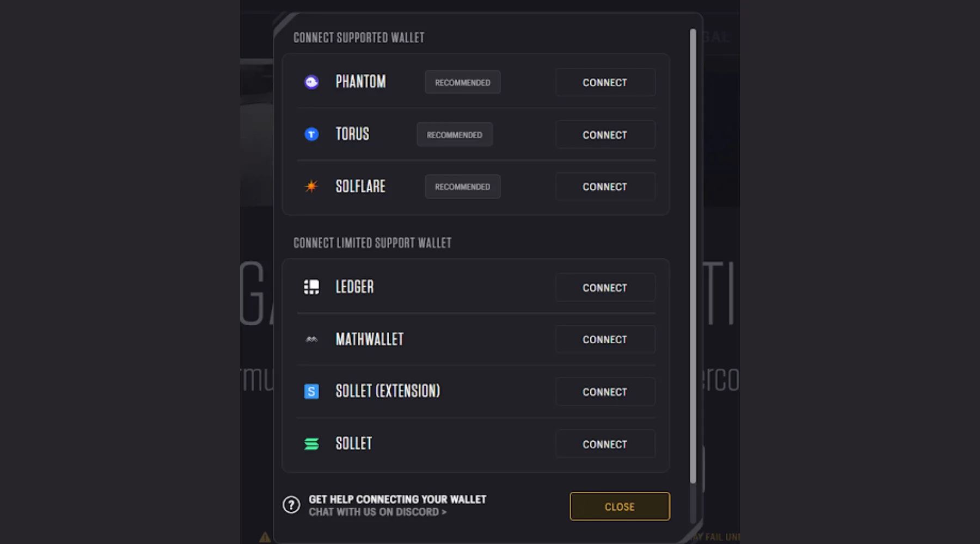Connect the Sollet (Extension) wallet

coord(605,392)
